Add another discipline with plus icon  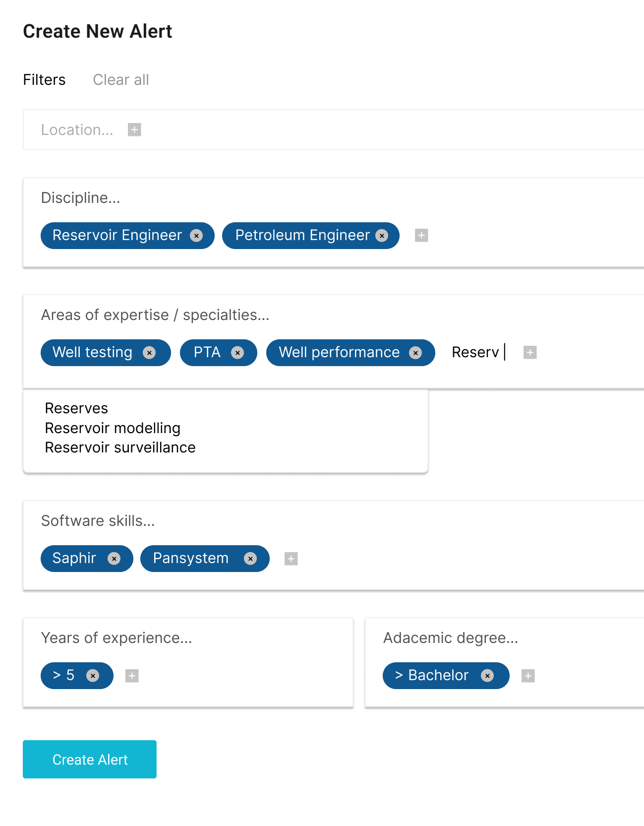pyautogui.click(x=421, y=236)
